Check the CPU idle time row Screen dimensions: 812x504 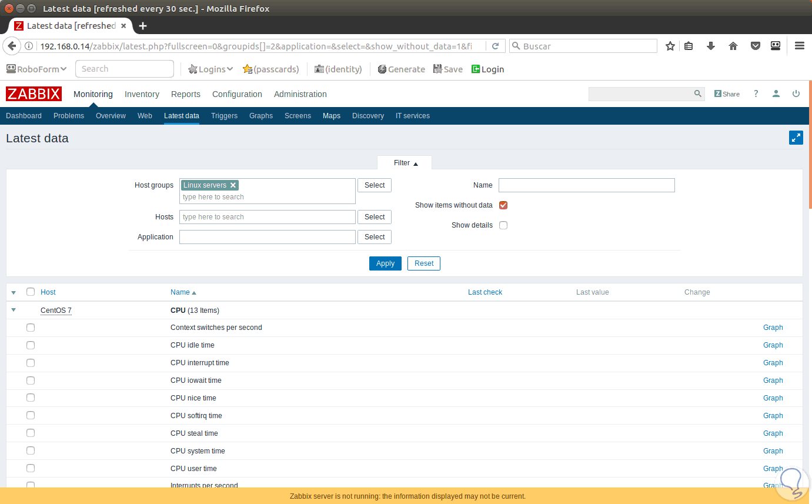pos(31,345)
